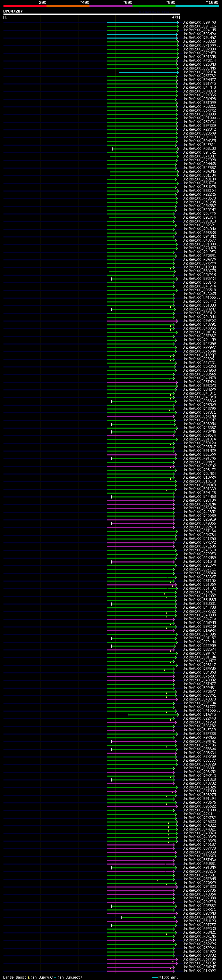Screen dimensions: 222x980
Task: Click the cyan =100char. scale legend
Action: coord(165,977)
